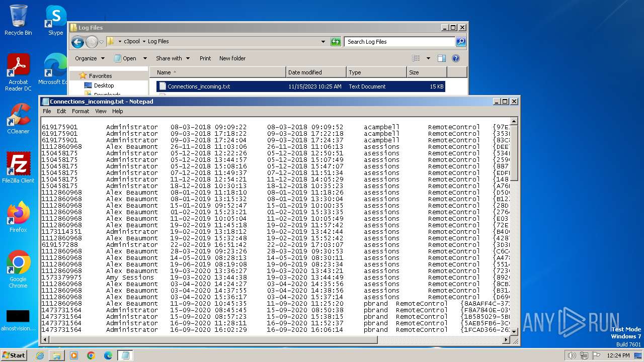This screenshot has width=644, height=362.
Task: Open recent pages dropdown beside Forward
Action: [101, 42]
